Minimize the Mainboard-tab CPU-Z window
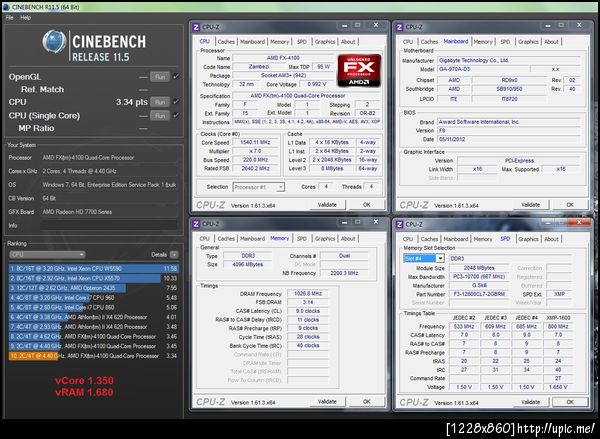Viewport: 600px width, 439px height. 548,26
